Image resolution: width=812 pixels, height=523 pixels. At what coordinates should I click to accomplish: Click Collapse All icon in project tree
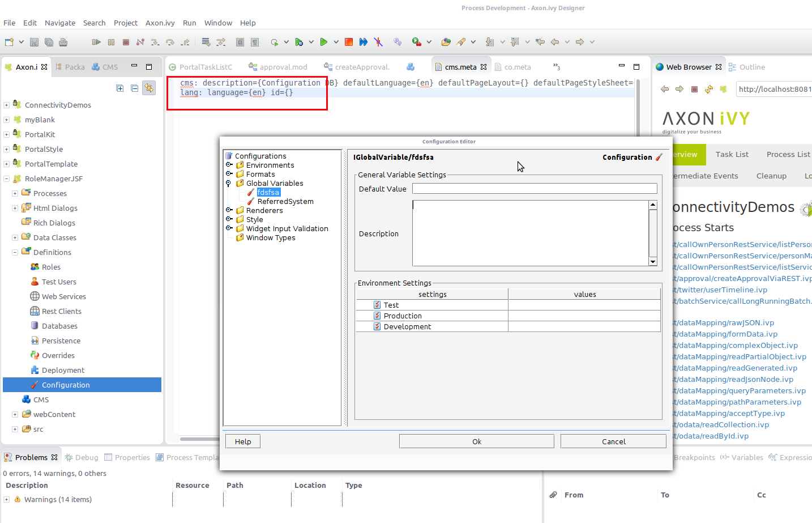tap(134, 88)
